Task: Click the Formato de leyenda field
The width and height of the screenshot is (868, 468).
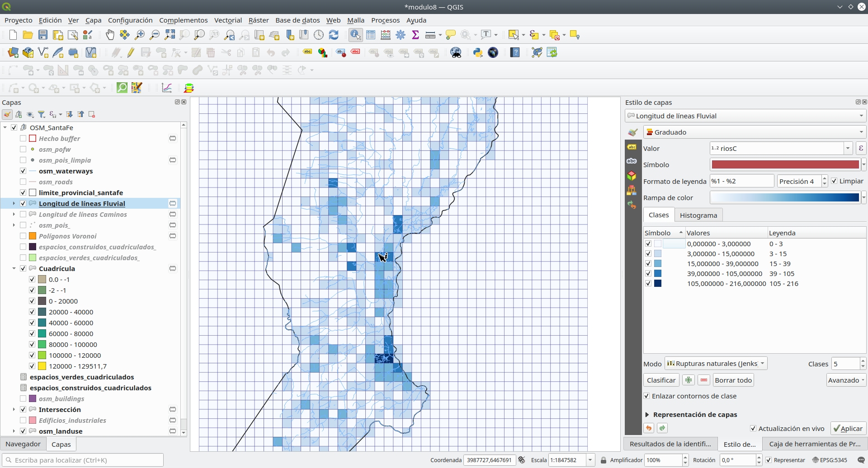Action: coord(742,181)
